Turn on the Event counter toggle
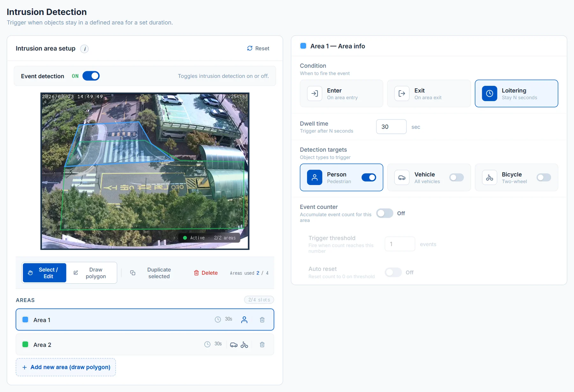574x392 pixels. point(385,213)
